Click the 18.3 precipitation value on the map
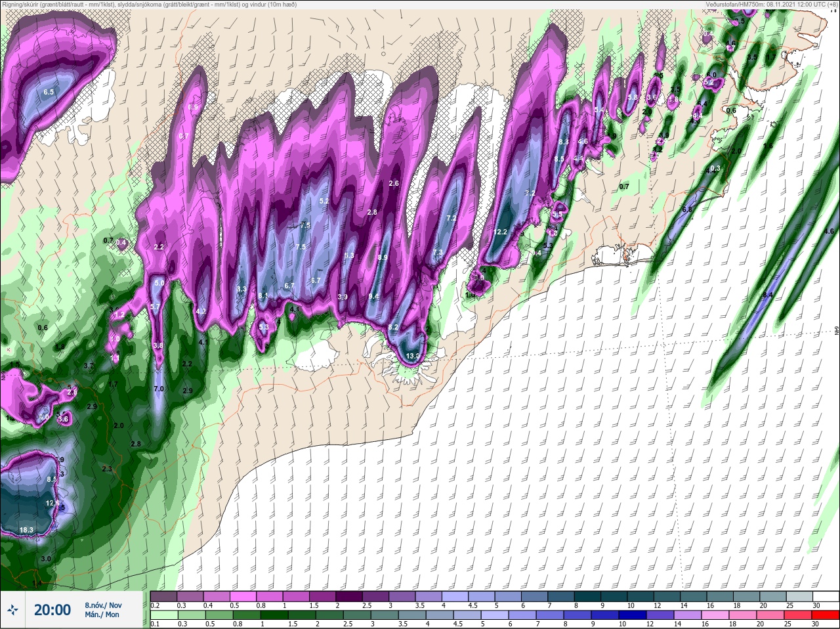This screenshot has width=840, height=629. point(26,530)
